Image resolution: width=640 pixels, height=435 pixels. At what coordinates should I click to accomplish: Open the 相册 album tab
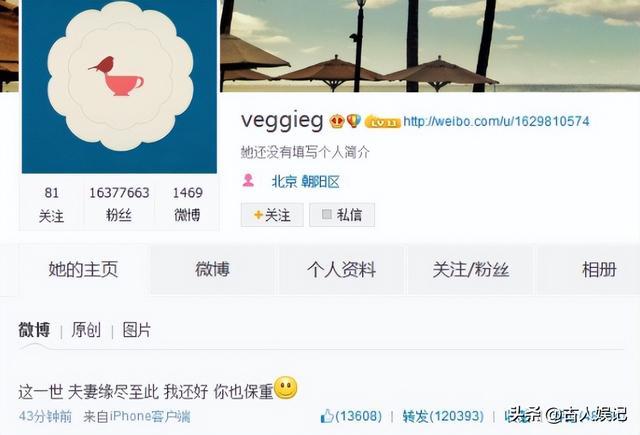pos(599,270)
